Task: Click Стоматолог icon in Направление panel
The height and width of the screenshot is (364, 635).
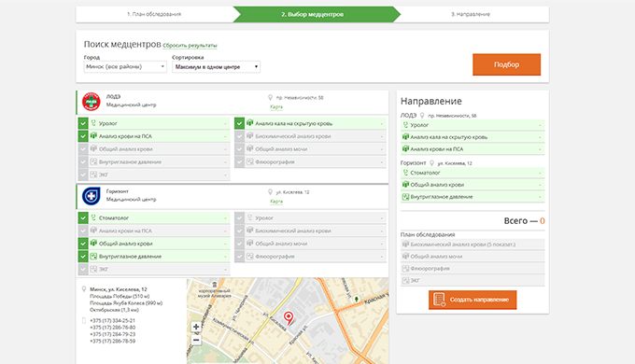Action: (x=405, y=173)
